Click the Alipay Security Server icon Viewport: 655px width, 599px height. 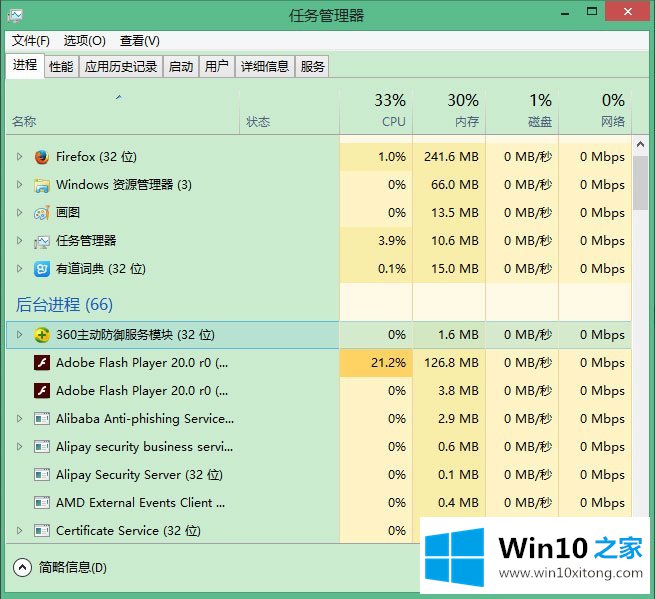tap(42, 475)
